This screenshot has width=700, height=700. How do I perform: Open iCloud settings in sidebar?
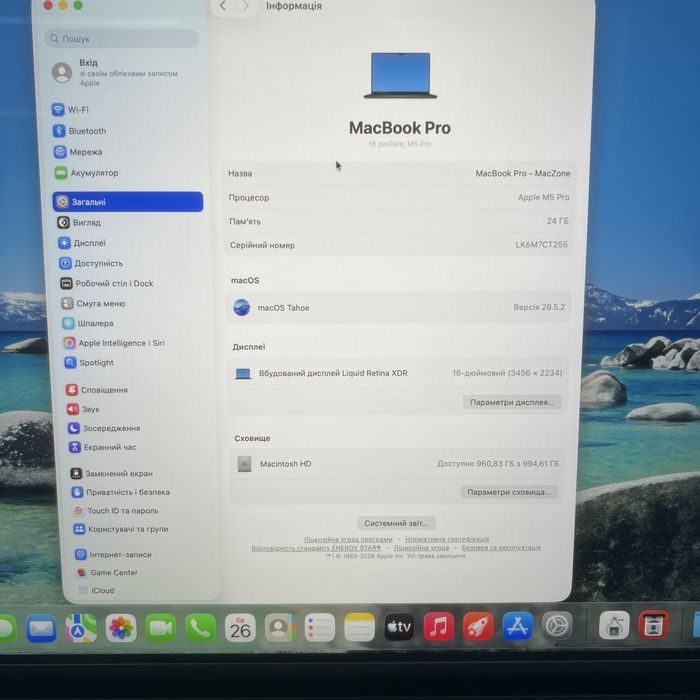pos(96,590)
